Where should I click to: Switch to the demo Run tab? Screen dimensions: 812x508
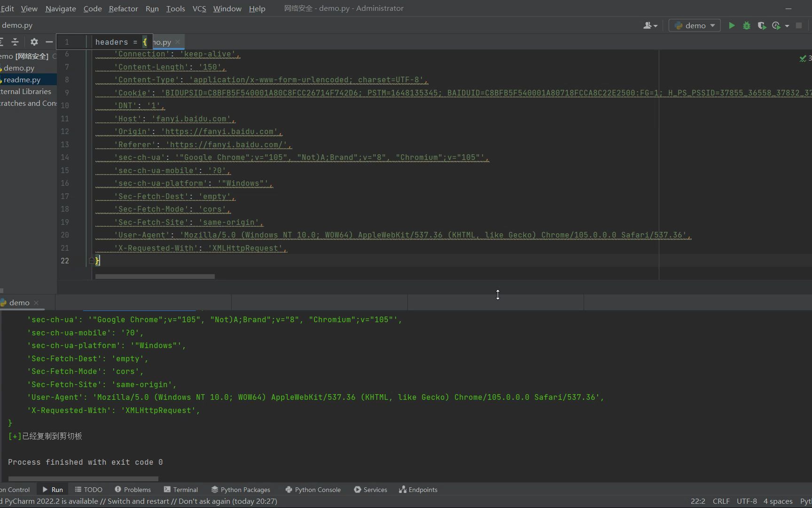[x=19, y=303]
